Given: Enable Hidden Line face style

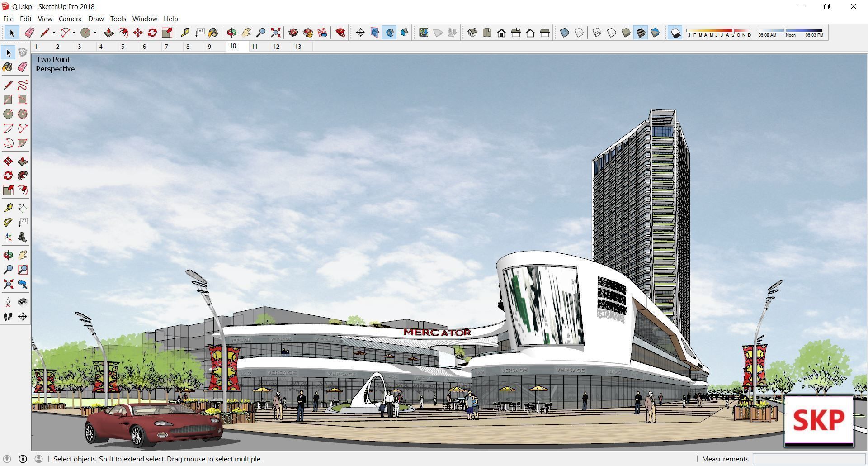Looking at the screenshot, I should tap(612, 33).
